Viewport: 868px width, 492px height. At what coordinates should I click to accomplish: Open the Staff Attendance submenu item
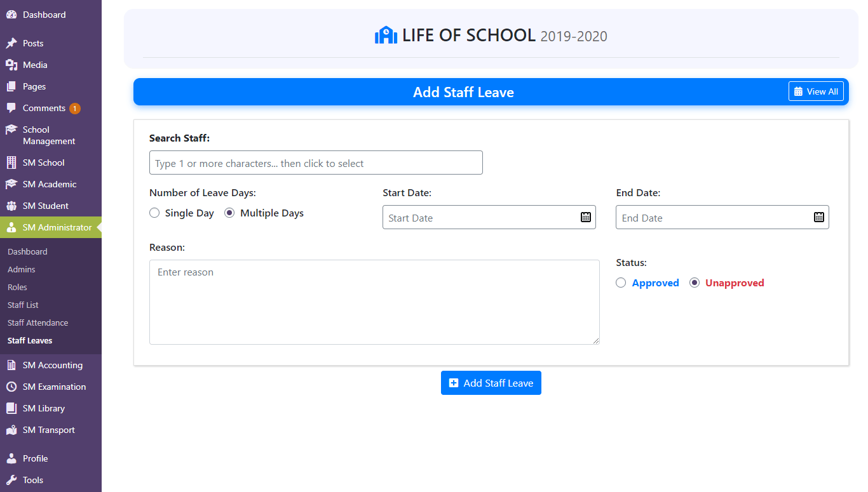coord(37,322)
